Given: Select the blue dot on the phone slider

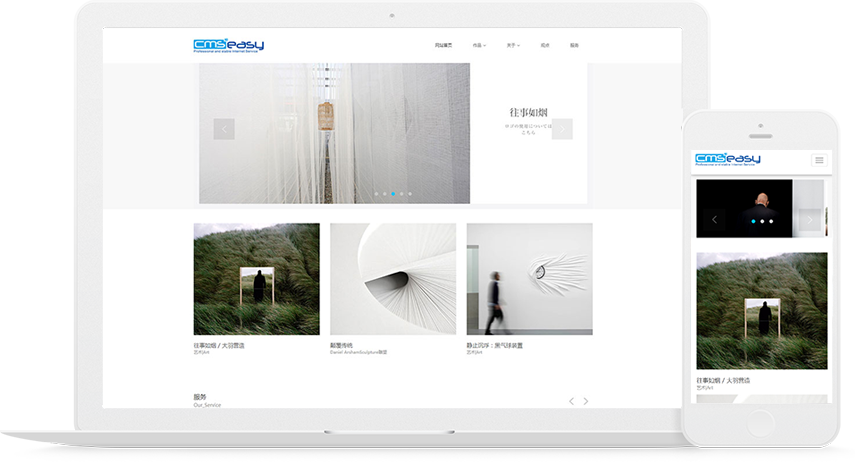Looking at the screenshot, I should (x=753, y=221).
